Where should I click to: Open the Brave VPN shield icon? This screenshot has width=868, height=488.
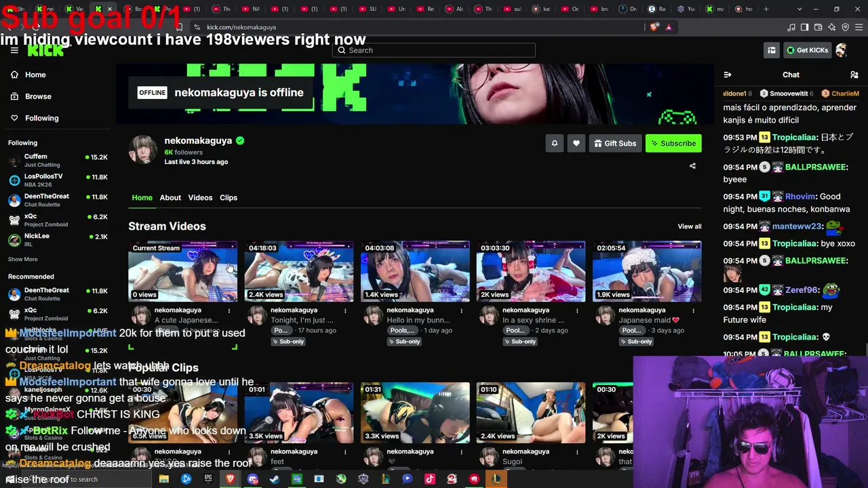coord(845,27)
